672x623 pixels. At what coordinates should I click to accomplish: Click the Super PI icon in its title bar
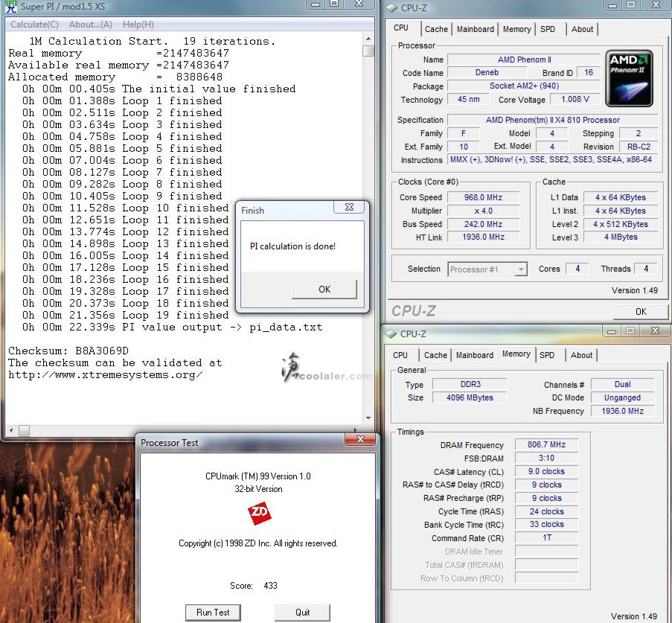coord(10,7)
